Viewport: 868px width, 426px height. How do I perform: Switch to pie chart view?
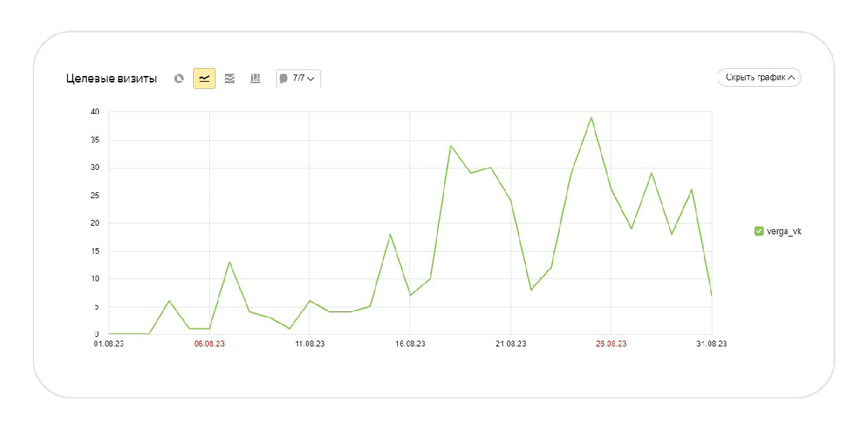179,78
